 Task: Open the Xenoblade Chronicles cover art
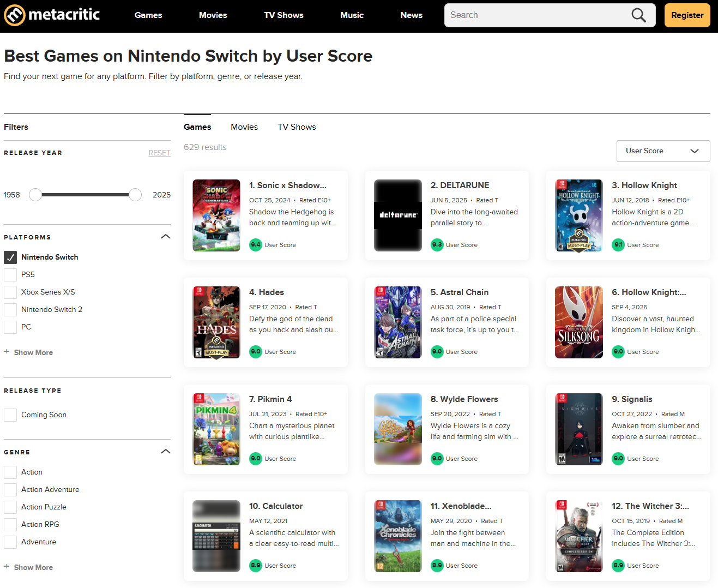pyautogui.click(x=398, y=536)
